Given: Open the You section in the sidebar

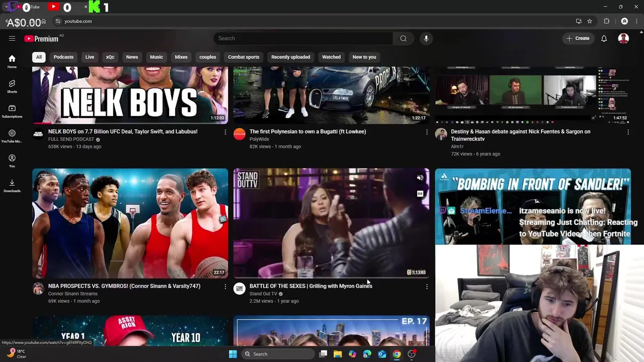Looking at the screenshot, I should coord(12,161).
